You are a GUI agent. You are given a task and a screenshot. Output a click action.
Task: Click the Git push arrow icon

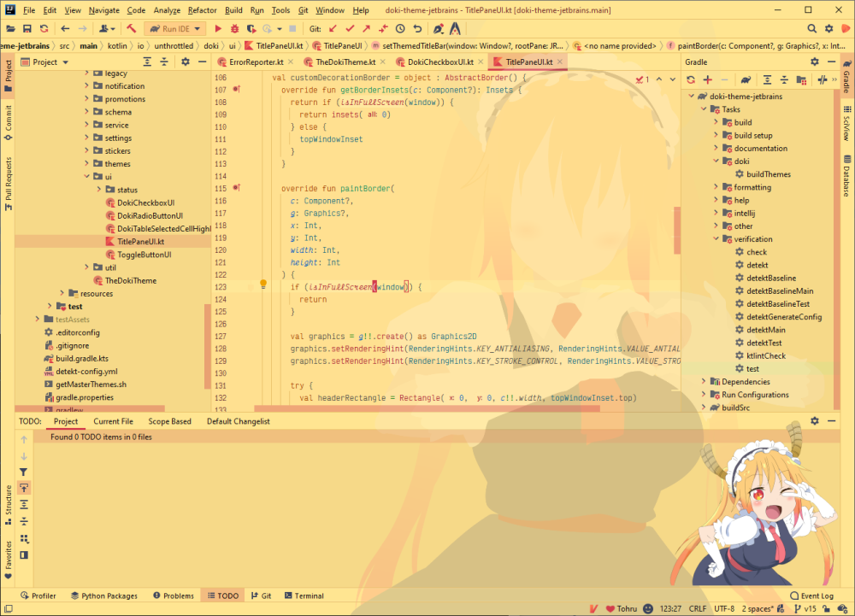point(367,29)
